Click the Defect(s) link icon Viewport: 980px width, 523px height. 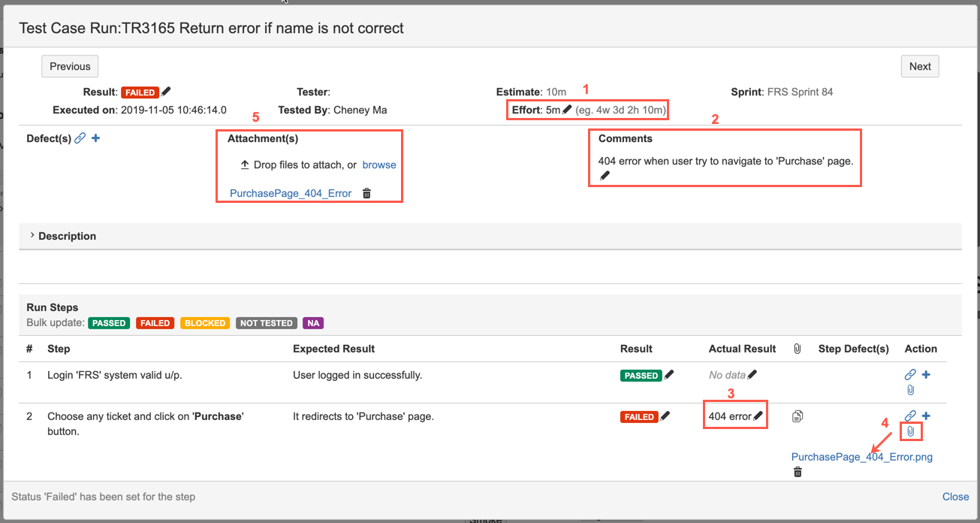[x=80, y=138]
